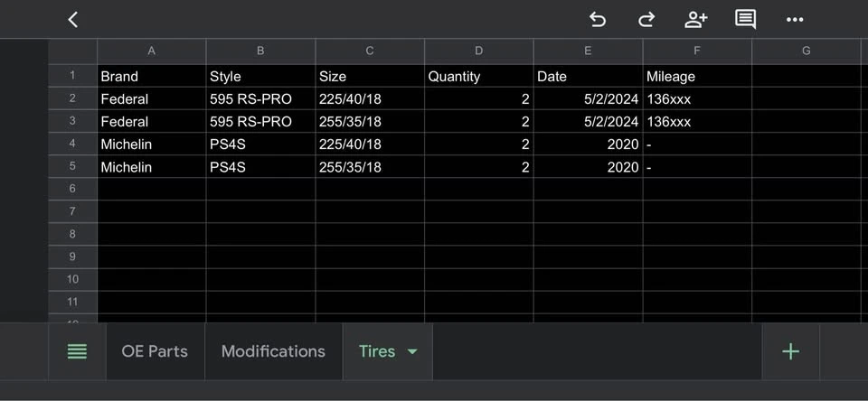Select 'Federal' cell in row 2
868x401 pixels.
tap(151, 99)
